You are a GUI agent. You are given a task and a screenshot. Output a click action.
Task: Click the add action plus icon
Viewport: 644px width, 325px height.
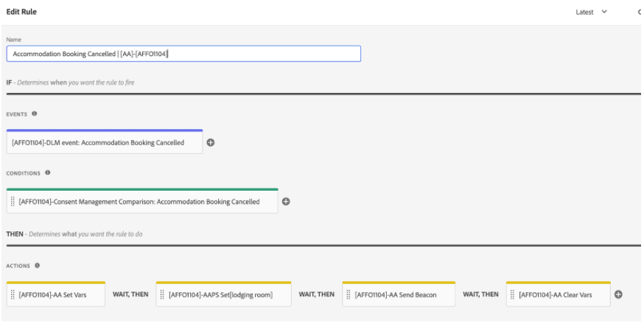coord(618,295)
